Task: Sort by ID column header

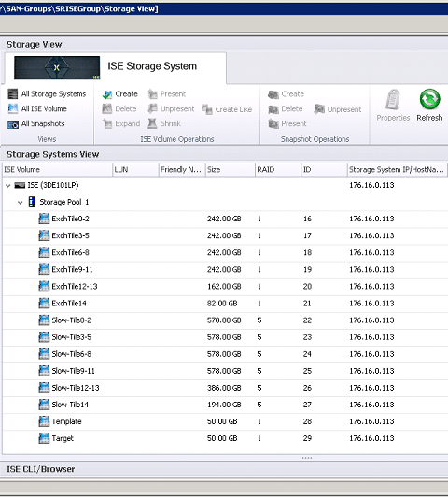Action: point(324,170)
